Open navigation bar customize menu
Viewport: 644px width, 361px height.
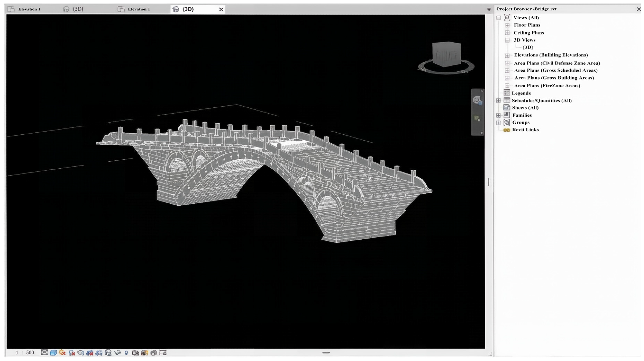[482, 133]
